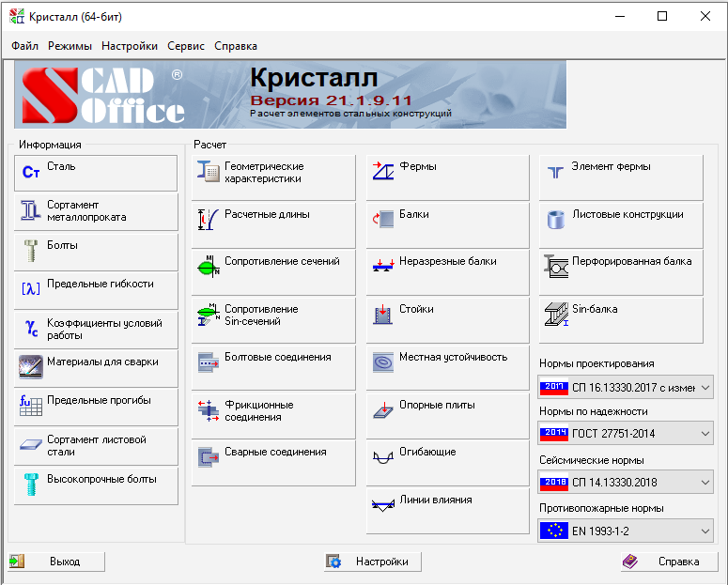728x585 pixels.
Task: Open Материалы для сварки welding icon
Action: tap(31, 367)
